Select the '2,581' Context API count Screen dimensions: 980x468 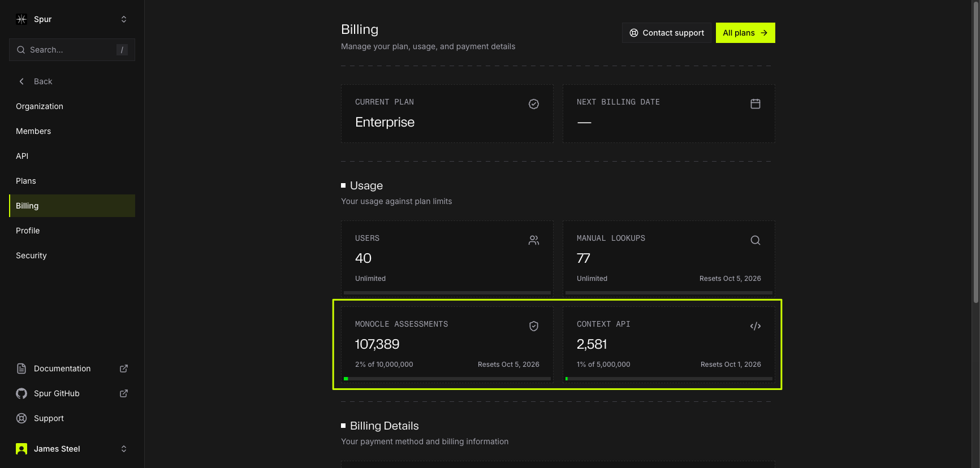click(592, 344)
